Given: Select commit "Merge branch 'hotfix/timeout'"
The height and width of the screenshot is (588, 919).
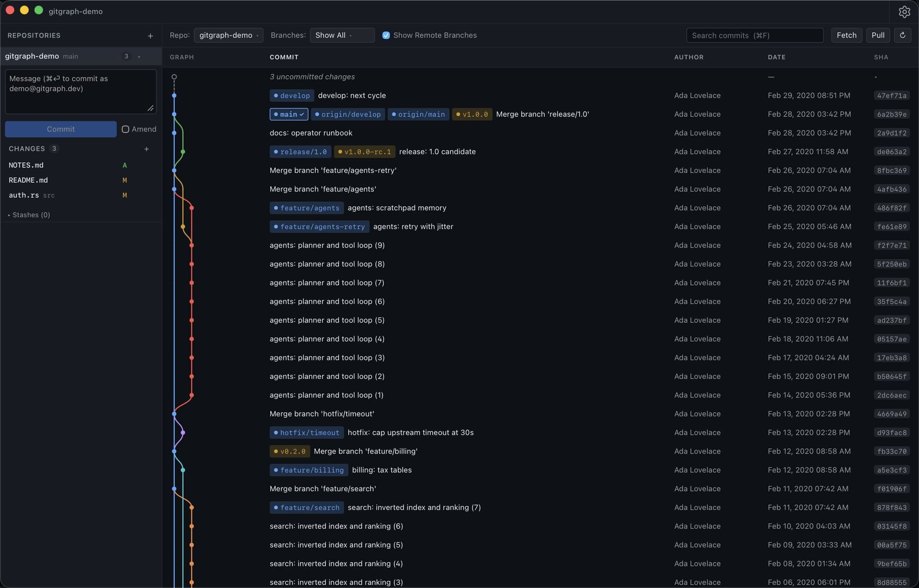Looking at the screenshot, I should 540,414.
